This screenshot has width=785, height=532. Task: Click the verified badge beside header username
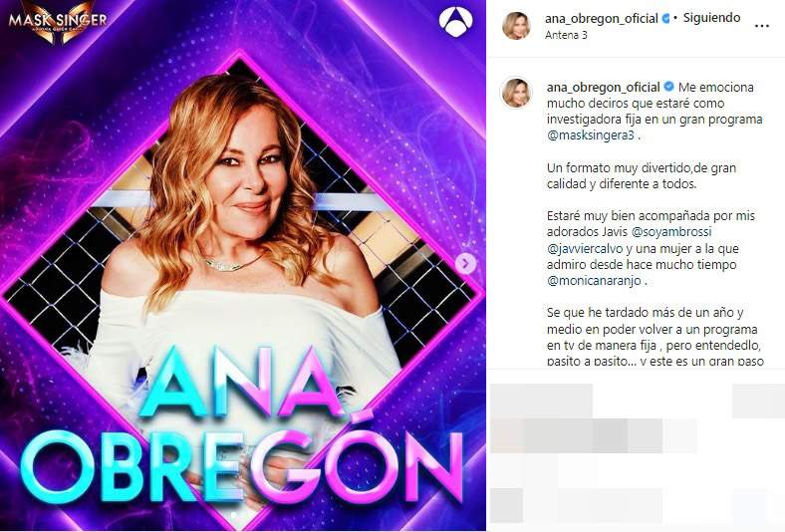pos(665,19)
